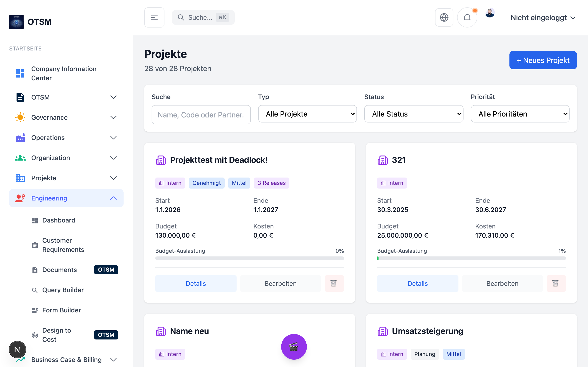The height and width of the screenshot is (367, 588).
Task: Open the Typ Alle Projekte dropdown
Action: click(307, 114)
